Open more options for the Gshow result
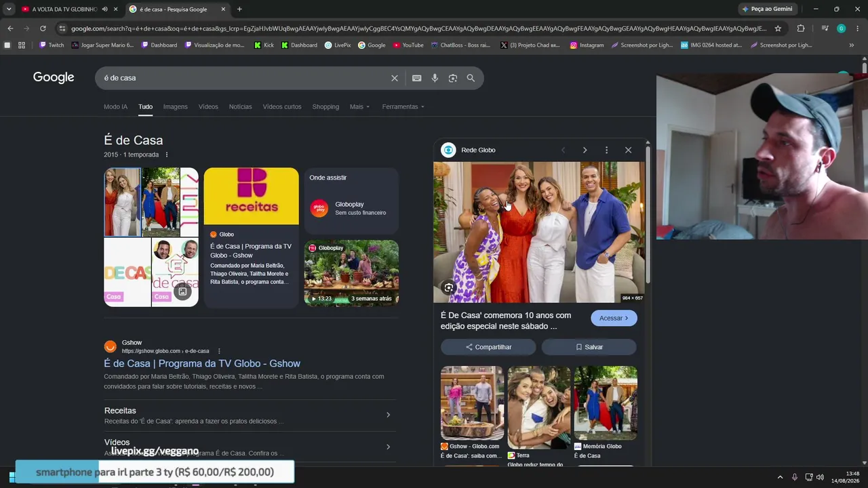The width and height of the screenshot is (868, 488). [219, 351]
